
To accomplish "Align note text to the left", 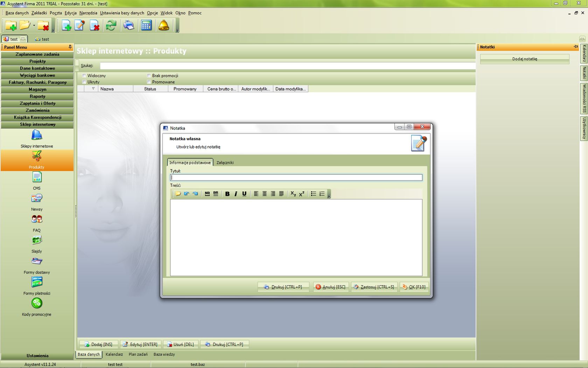I will click(256, 194).
